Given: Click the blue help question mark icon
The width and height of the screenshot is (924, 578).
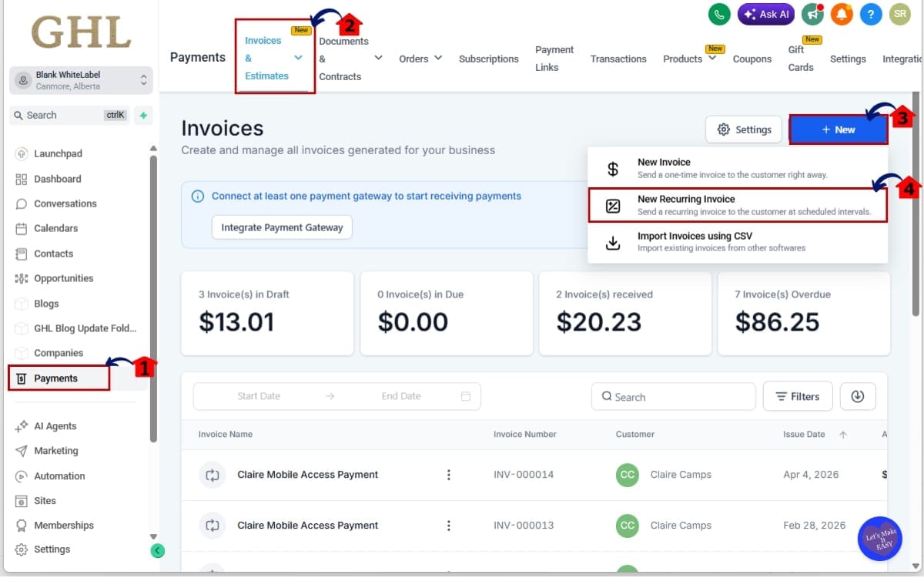Looking at the screenshot, I should click(x=870, y=14).
